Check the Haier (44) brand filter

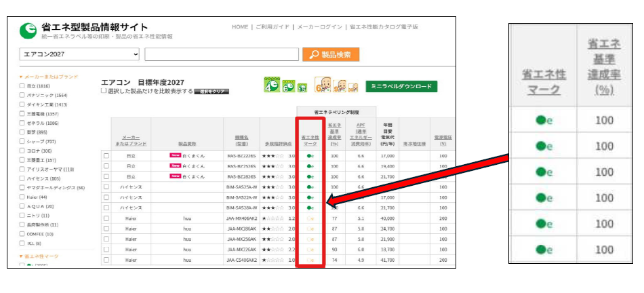pos(22,197)
